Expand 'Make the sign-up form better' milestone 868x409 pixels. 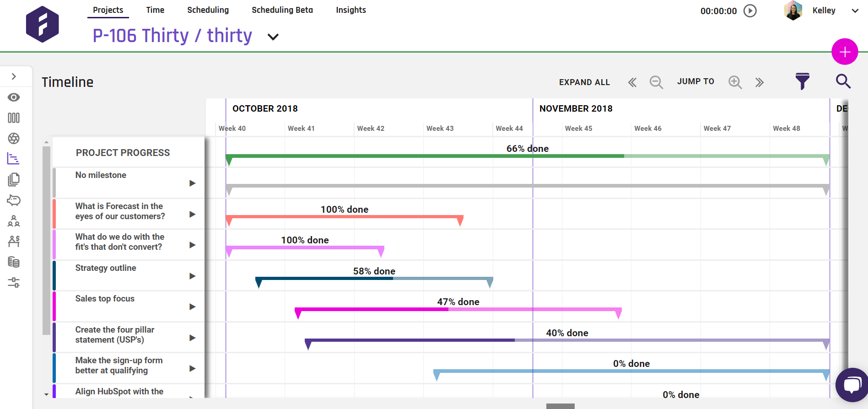(x=193, y=368)
